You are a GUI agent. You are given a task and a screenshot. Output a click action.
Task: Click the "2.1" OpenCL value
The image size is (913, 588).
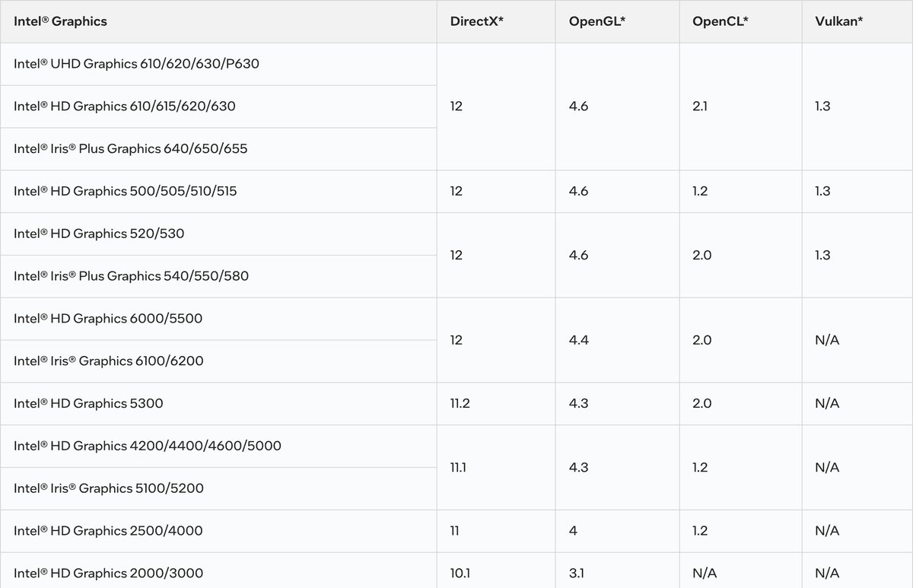pos(699,106)
